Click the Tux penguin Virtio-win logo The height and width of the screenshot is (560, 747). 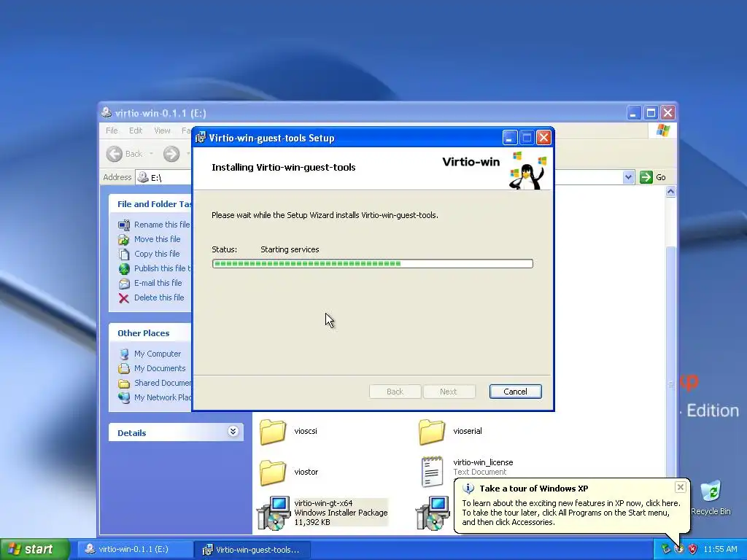[527, 171]
